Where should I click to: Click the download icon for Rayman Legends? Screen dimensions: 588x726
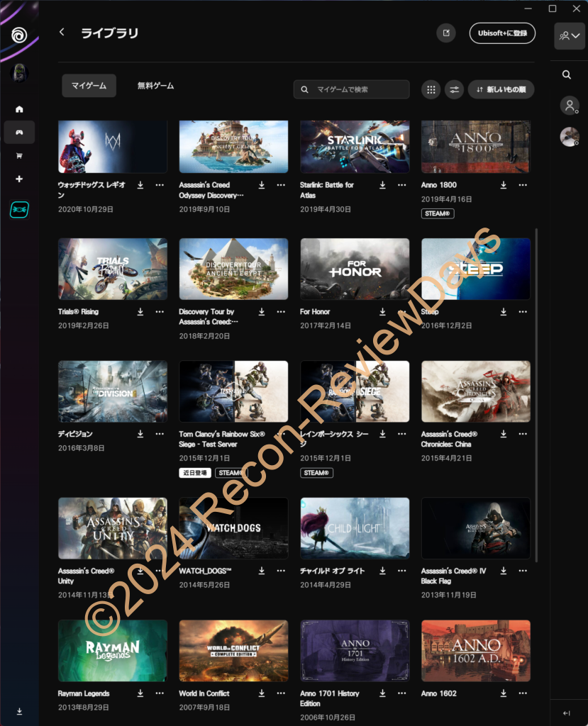coord(140,693)
